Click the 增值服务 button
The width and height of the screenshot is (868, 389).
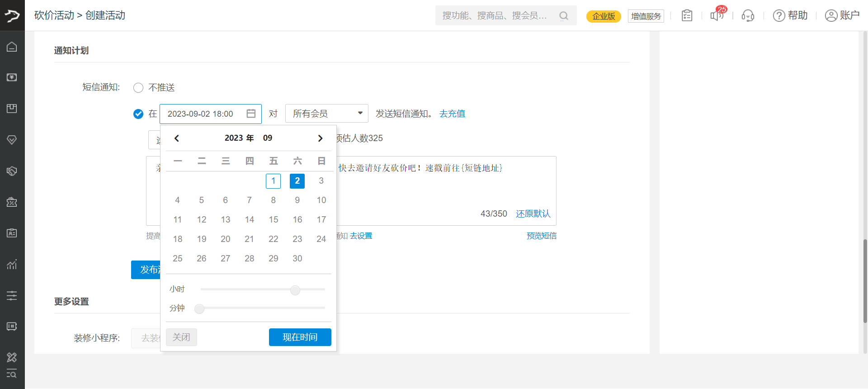[646, 16]
